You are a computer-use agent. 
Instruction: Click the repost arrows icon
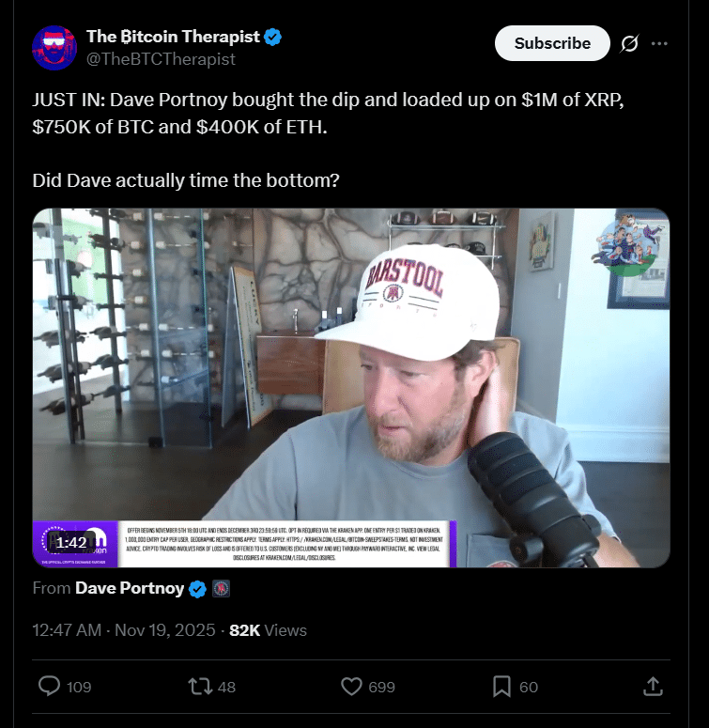click(x=200, y=687)
